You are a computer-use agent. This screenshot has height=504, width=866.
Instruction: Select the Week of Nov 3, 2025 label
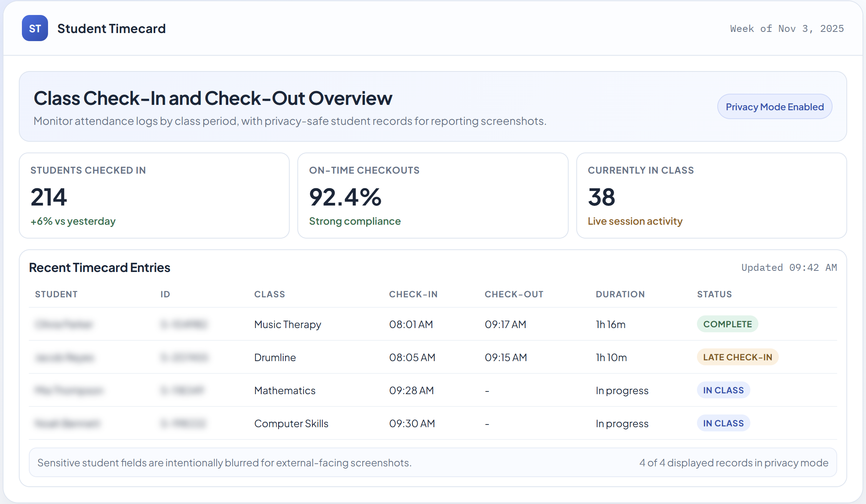coord(786,28)
